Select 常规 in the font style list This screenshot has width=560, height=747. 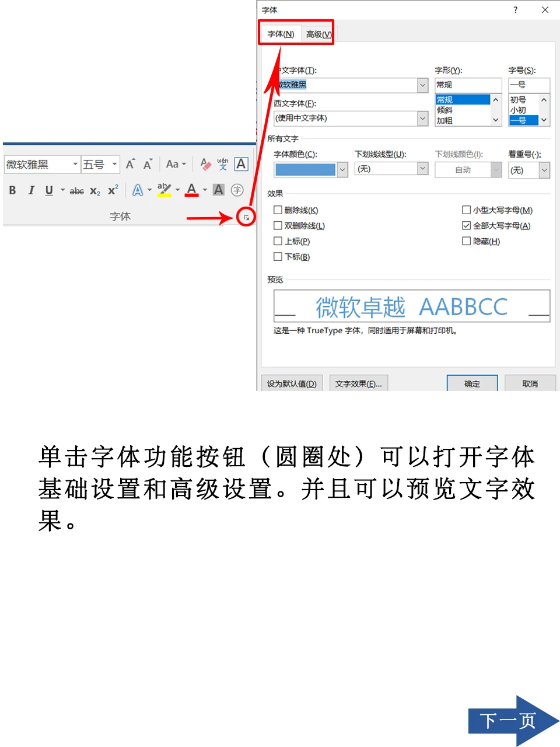pos(463,99)
